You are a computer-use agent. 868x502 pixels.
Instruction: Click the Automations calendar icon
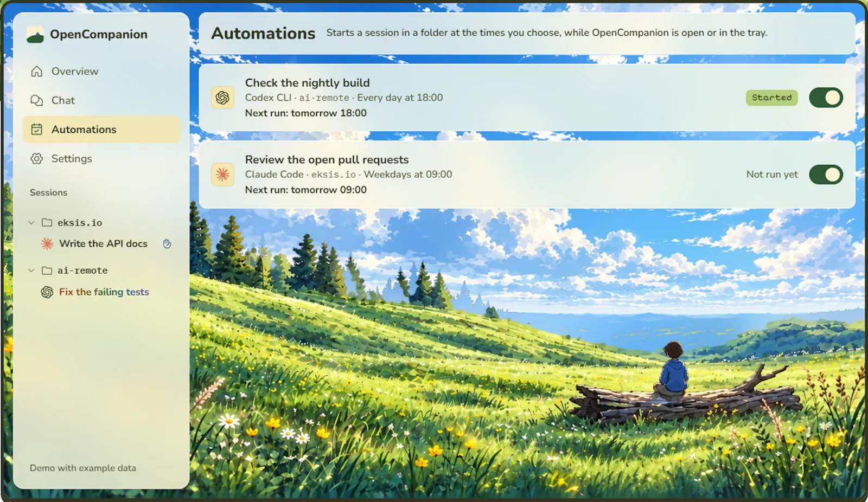[37, 129]
